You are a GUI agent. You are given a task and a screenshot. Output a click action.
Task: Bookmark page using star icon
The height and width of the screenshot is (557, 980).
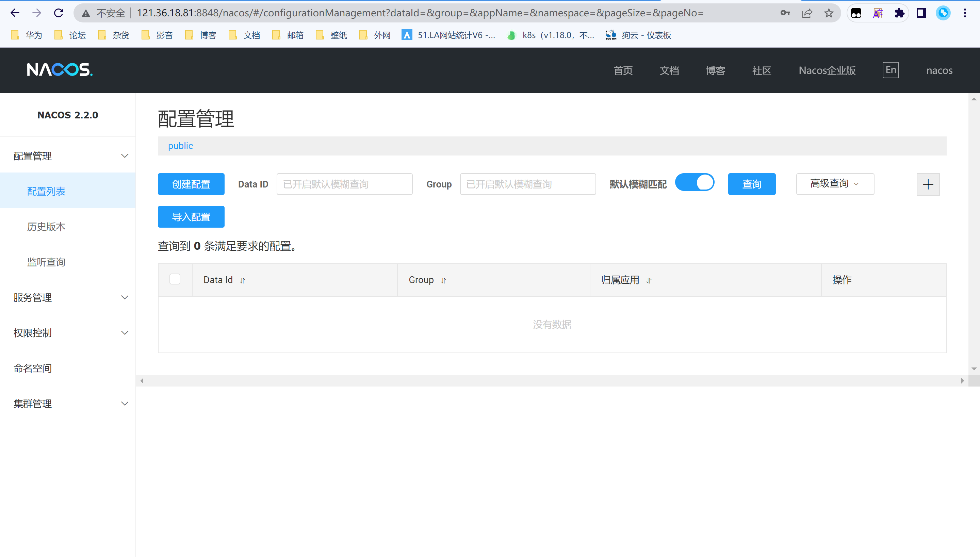coord(829,13)
